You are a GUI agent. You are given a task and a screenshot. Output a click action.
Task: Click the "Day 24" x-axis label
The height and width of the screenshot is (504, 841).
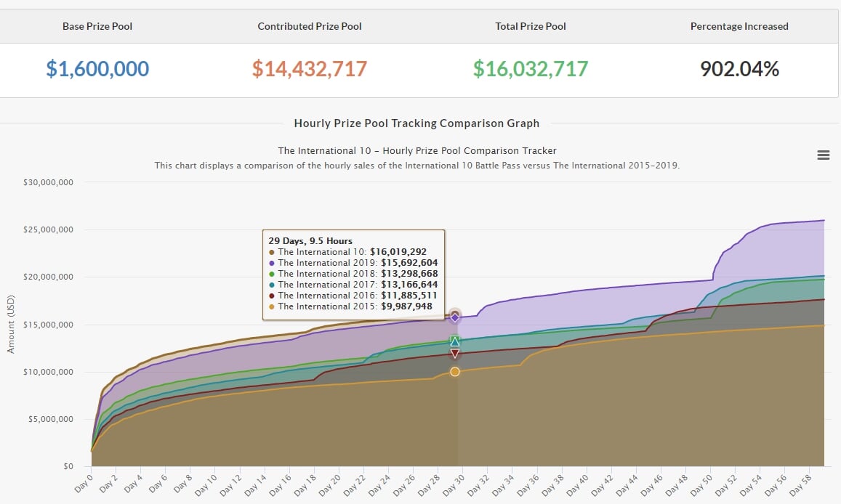coord(379,485)
